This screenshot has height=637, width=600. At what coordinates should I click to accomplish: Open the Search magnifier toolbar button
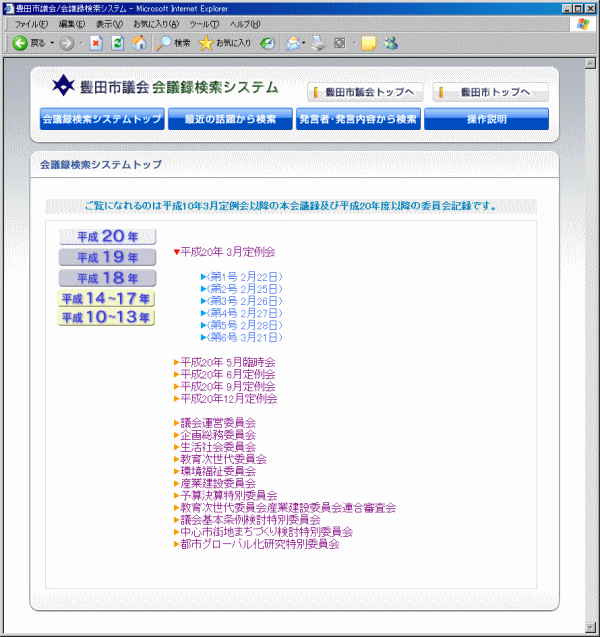(x=173, y=43)
